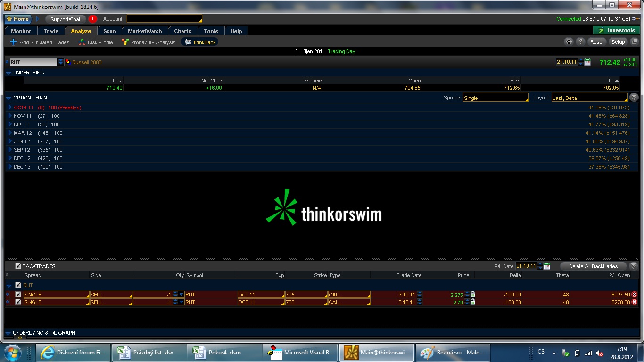Image resolution: width=644 pixels, height=362 pixels.
Task: Collapse the RUT group in Backtrades
Action: (9, 286)
